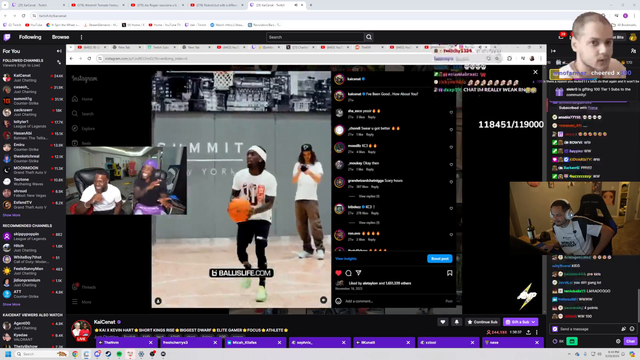Sort followed channels with the sort icon

tap(59, 62)
